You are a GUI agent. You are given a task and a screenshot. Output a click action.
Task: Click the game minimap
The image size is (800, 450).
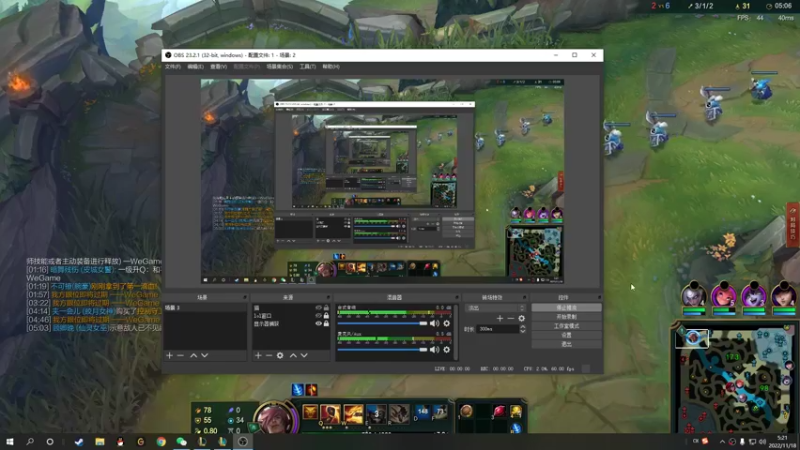[735, 380]
